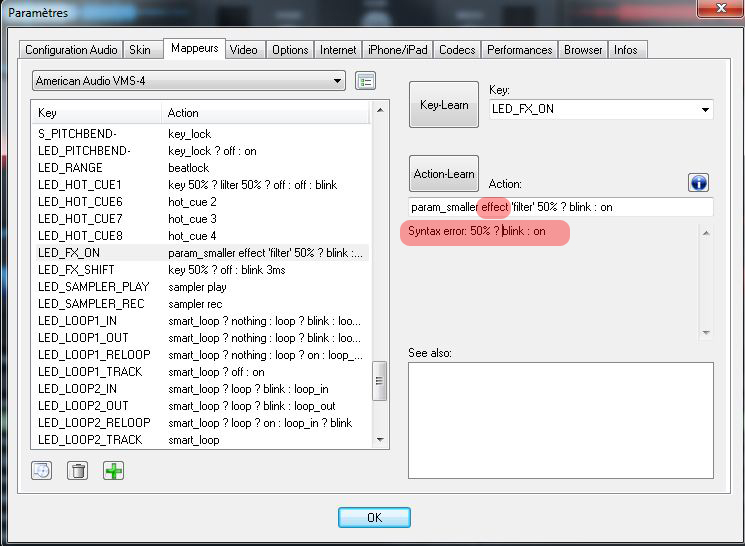Open the Skin tab

coord(141,50)
